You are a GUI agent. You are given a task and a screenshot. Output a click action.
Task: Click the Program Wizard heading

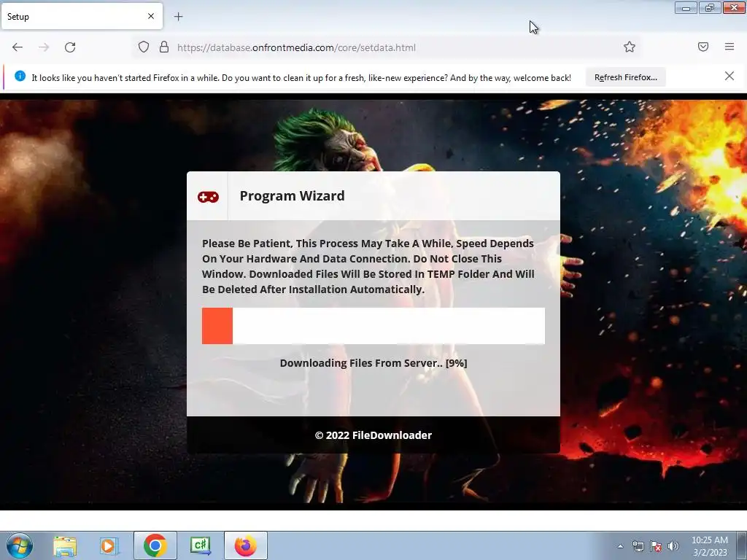point(292,195)
